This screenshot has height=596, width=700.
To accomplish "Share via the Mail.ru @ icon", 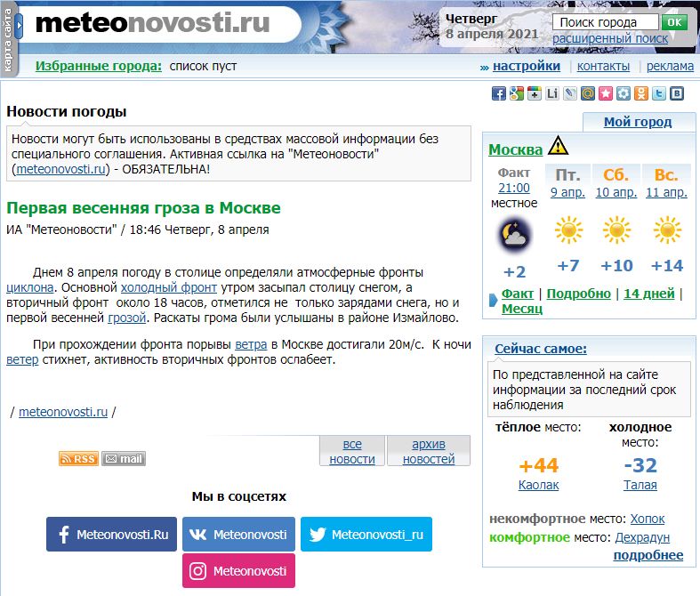I will click(588, 93).
